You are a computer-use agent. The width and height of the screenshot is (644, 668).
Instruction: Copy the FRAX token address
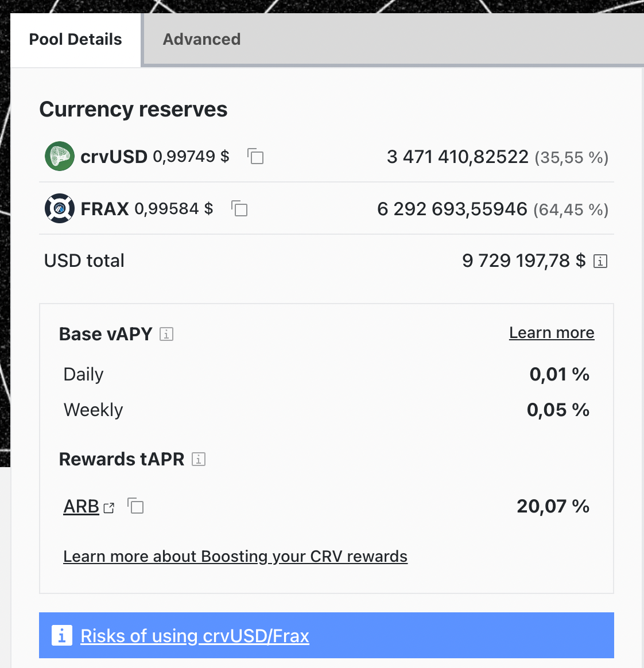pos(239,208)
